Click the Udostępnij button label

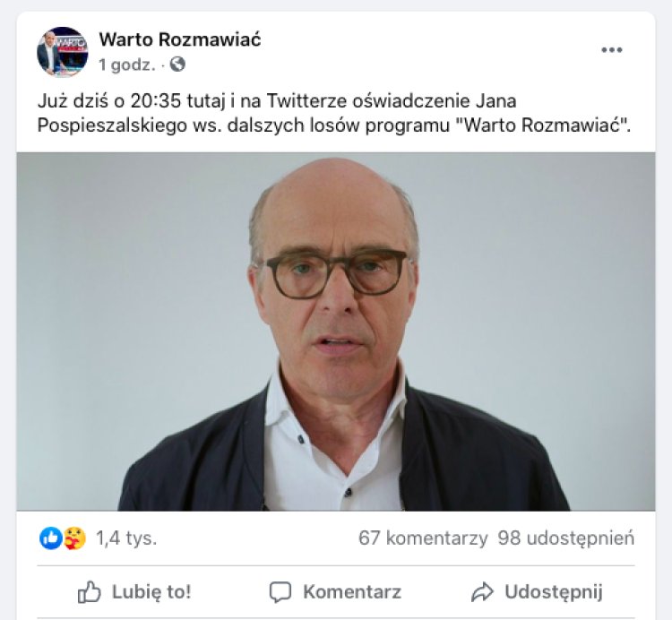pos(554,592)
